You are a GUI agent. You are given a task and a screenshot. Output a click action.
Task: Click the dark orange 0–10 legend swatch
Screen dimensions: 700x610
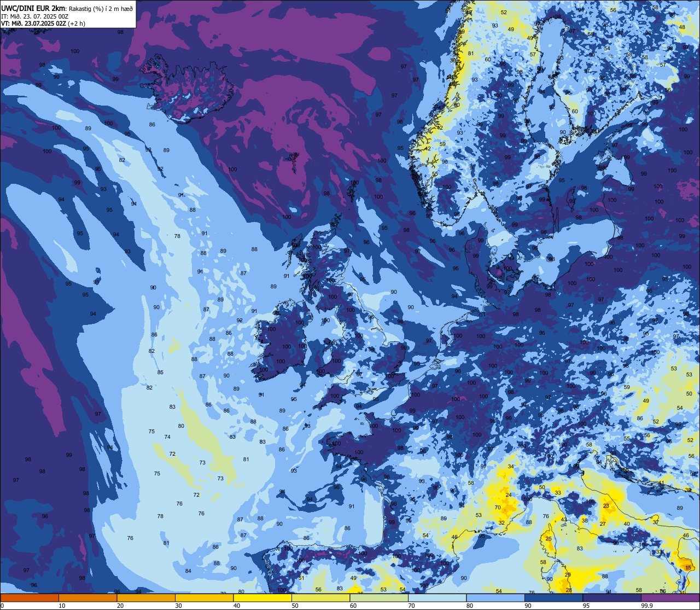(30, 597)
